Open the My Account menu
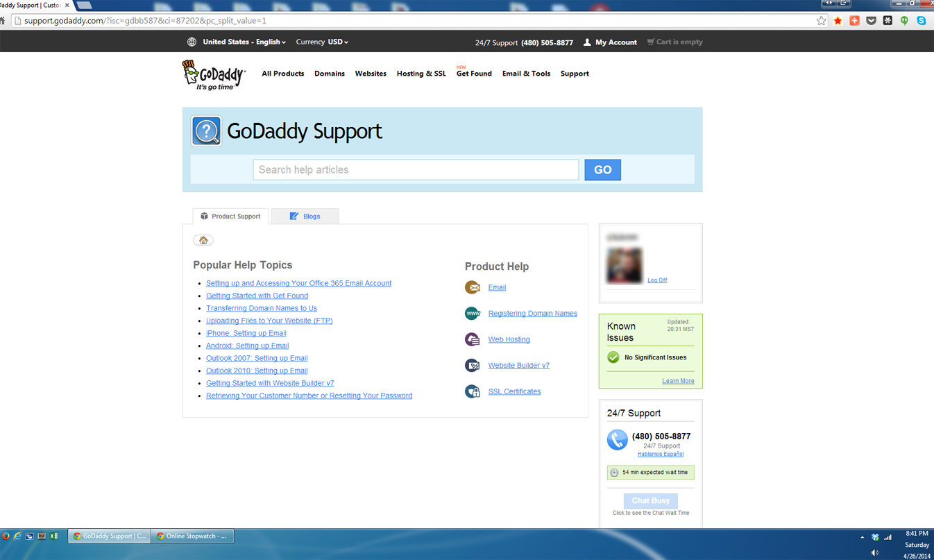Image resolution: width=934 pixels, height=560 pixels. [610, 42]
